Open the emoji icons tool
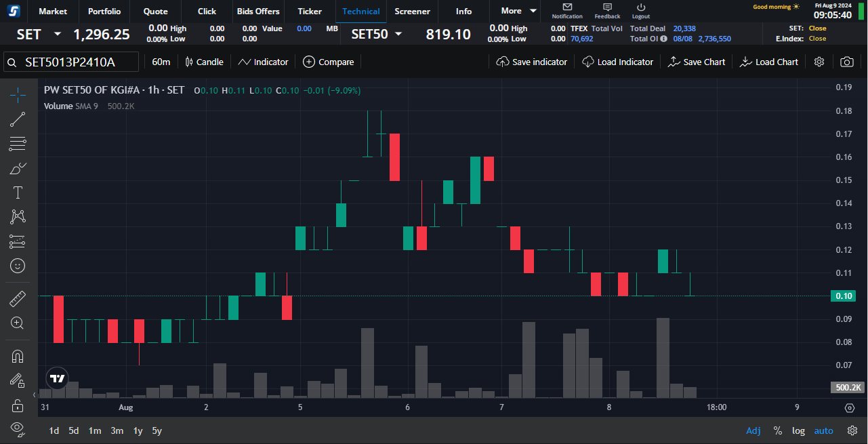This screenshot has height=444, width=868. click(x=18, y=266)
